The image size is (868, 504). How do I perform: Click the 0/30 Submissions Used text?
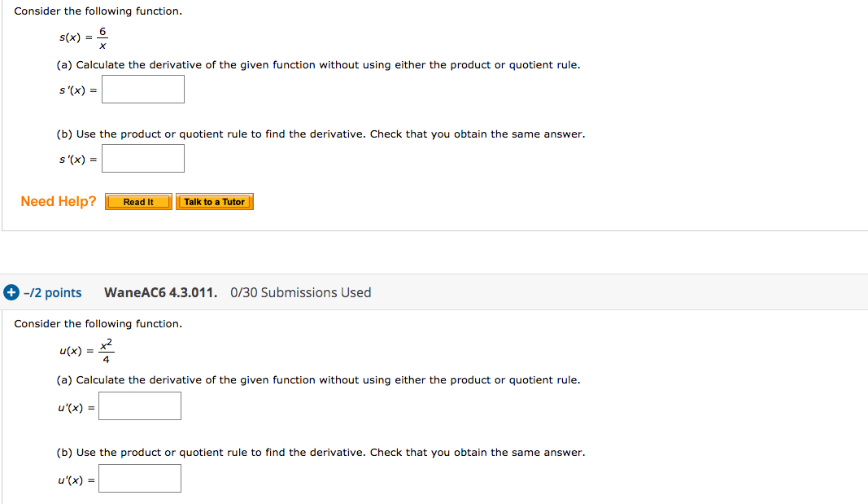pos(301,292)
